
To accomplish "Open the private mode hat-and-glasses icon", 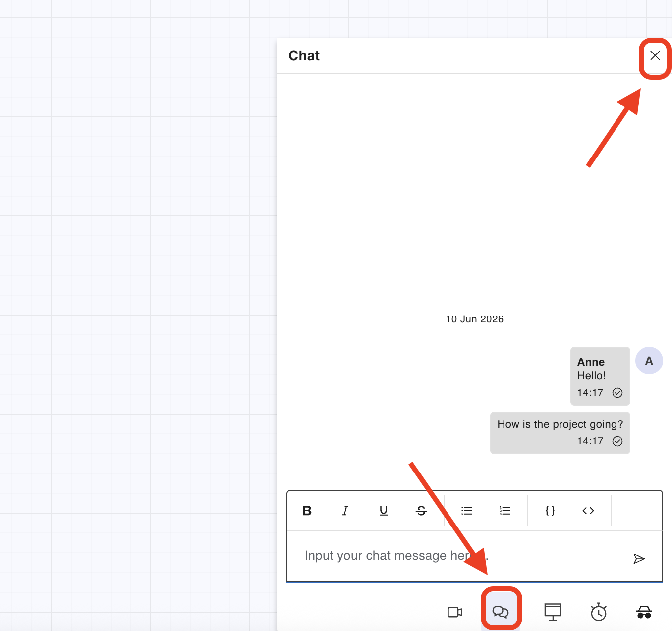I will (644, 612).
